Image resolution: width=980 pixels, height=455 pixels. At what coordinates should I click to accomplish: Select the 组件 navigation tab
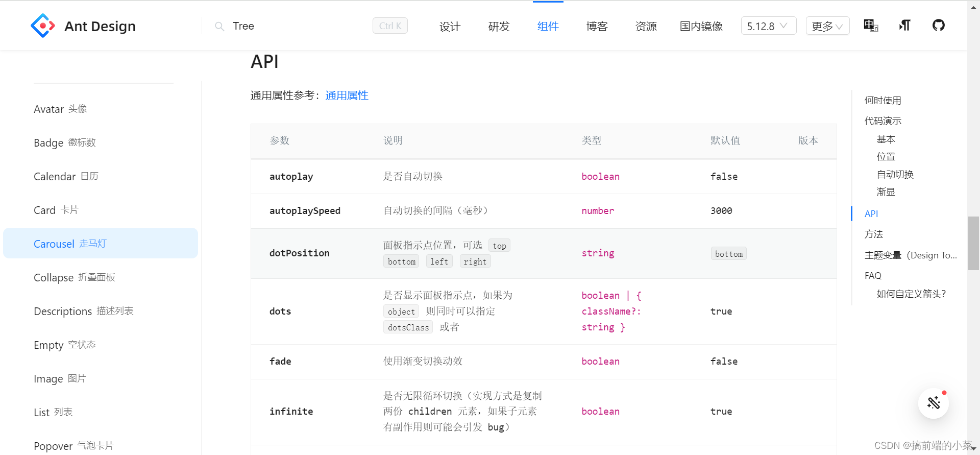[x=548, y=26]
